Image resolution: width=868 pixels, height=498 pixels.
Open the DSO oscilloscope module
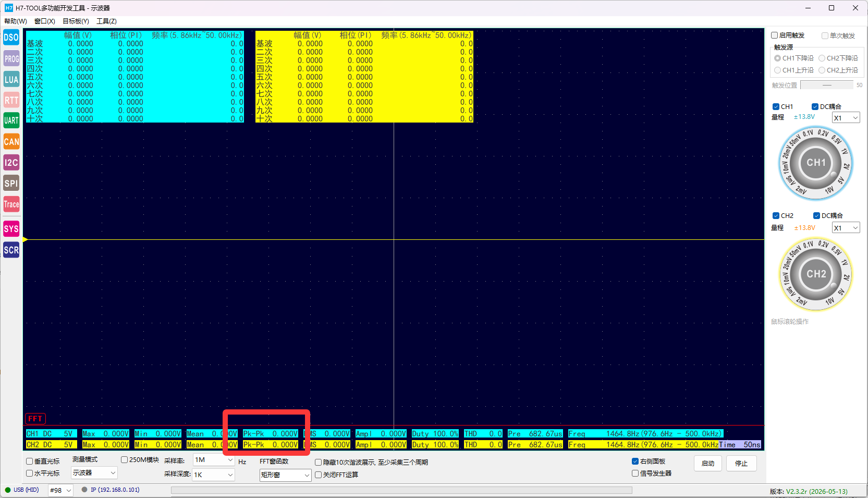click(x=11, y=38)
